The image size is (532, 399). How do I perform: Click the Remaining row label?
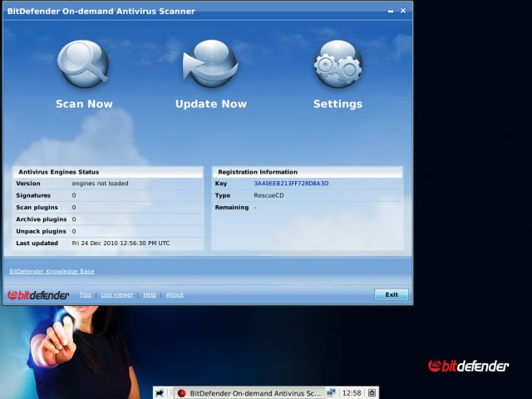click(x=232, y=207)
